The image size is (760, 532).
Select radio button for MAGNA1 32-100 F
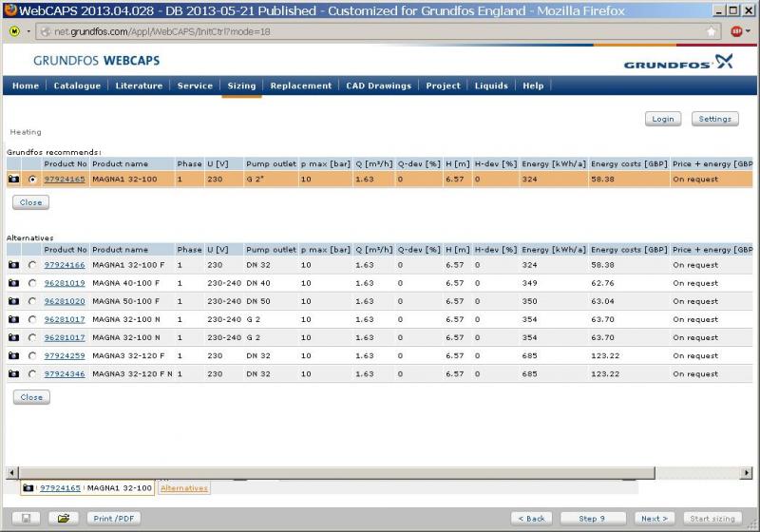[33, 265]
